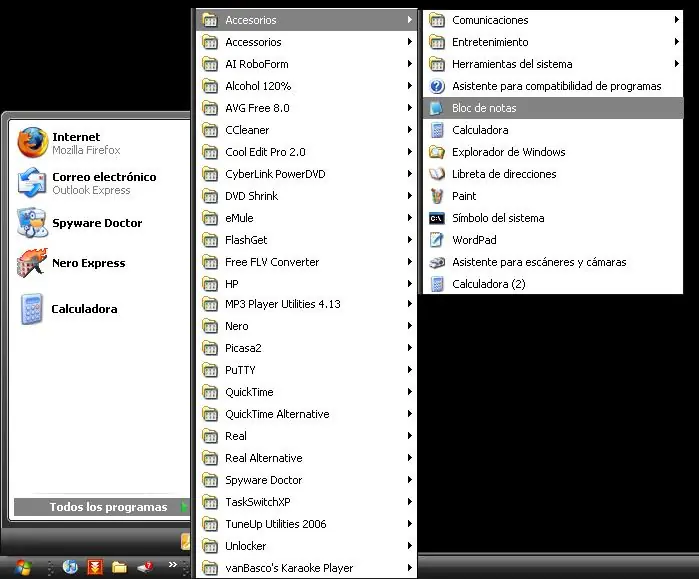Expand Comunicaciones submenu arrow

(676, 20)
